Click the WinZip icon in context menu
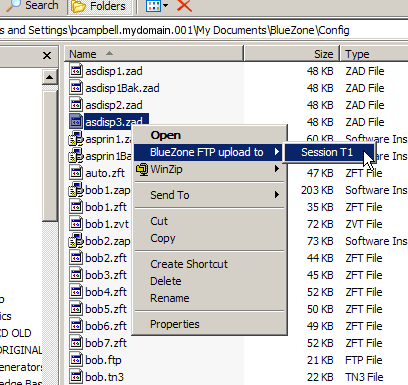408x385 pixels. point(142,169)
